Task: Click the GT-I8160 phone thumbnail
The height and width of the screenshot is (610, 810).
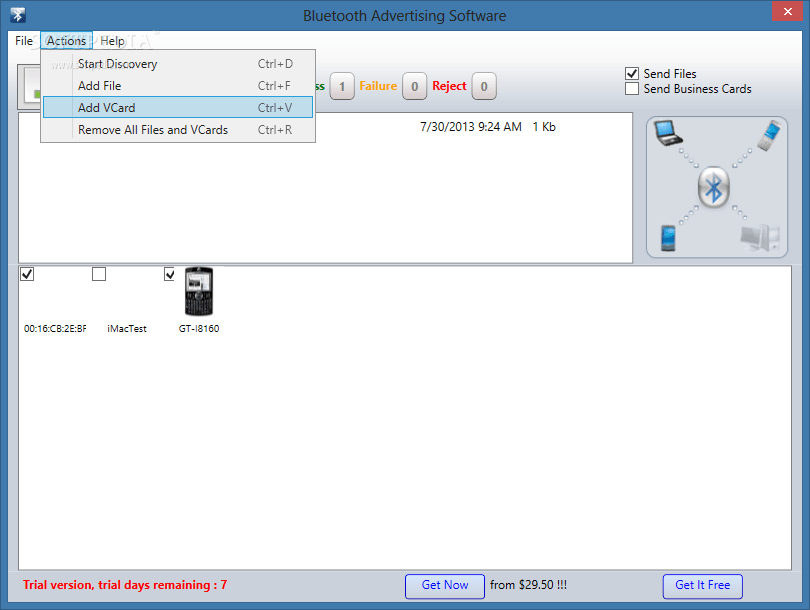Action: (x=199, y=291)
